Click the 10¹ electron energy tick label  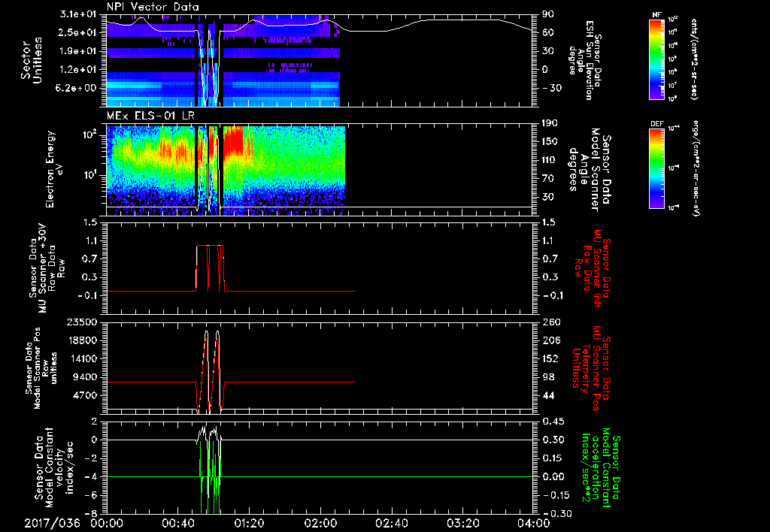click(x=90, y=175)
